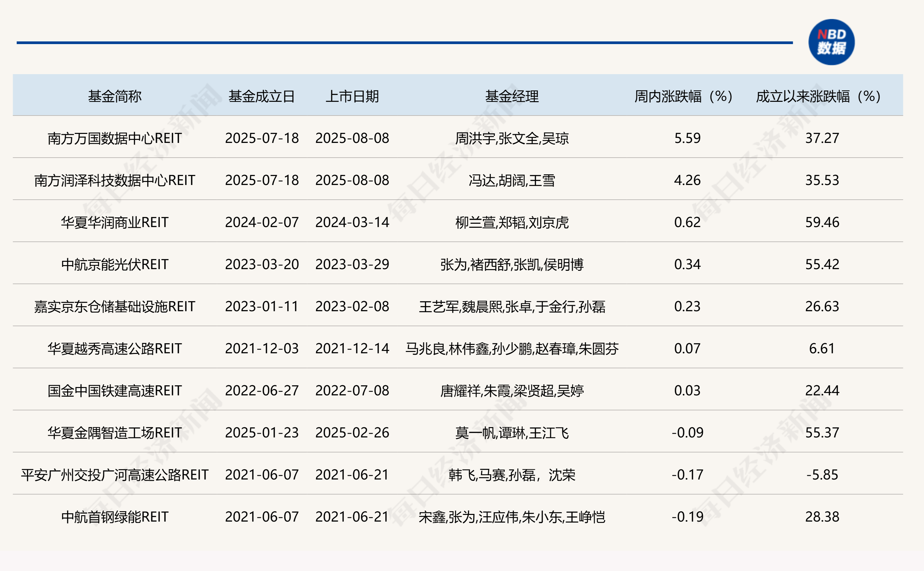Click 华夏金隅智造工场REIT fund name
The image size is (924, 571).
[115, 432]
